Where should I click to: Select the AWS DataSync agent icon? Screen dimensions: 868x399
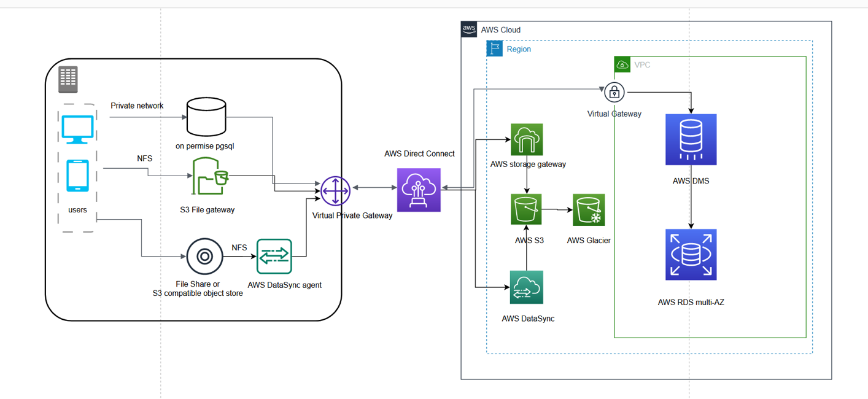(274, 257)
